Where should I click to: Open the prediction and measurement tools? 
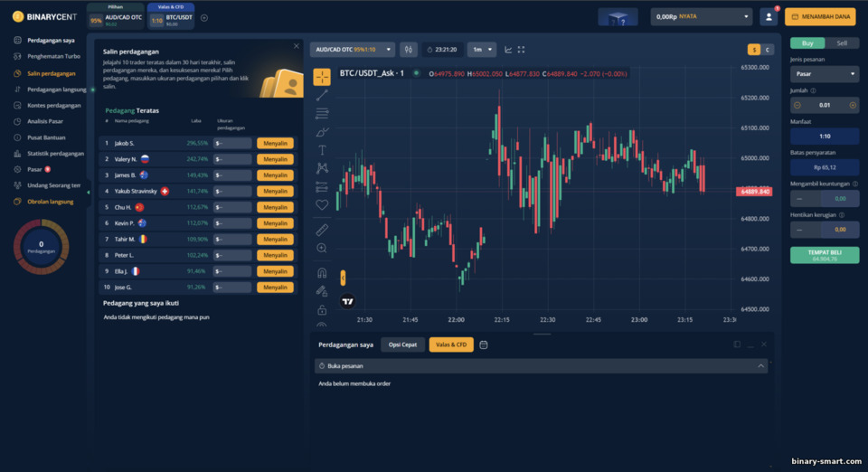[x=322, y=186]
